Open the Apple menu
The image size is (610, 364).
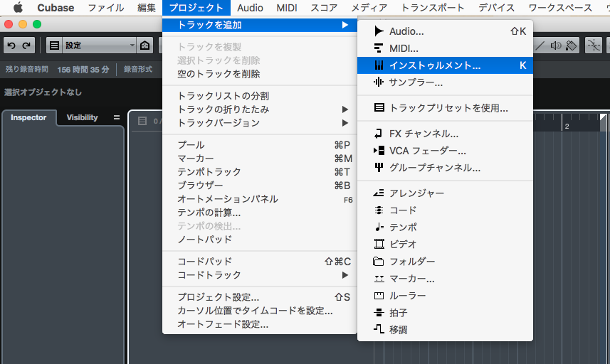coord(18,7)
